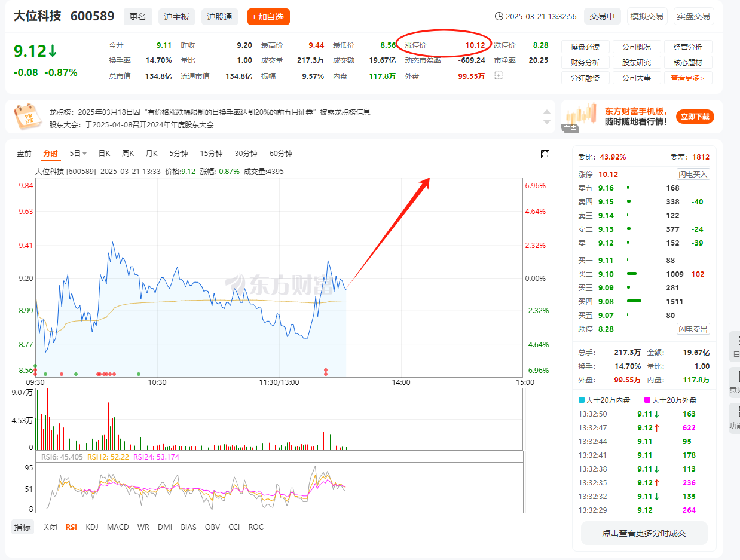Select the KDJ indicator

pyautogui.click(x=92, y=527)
